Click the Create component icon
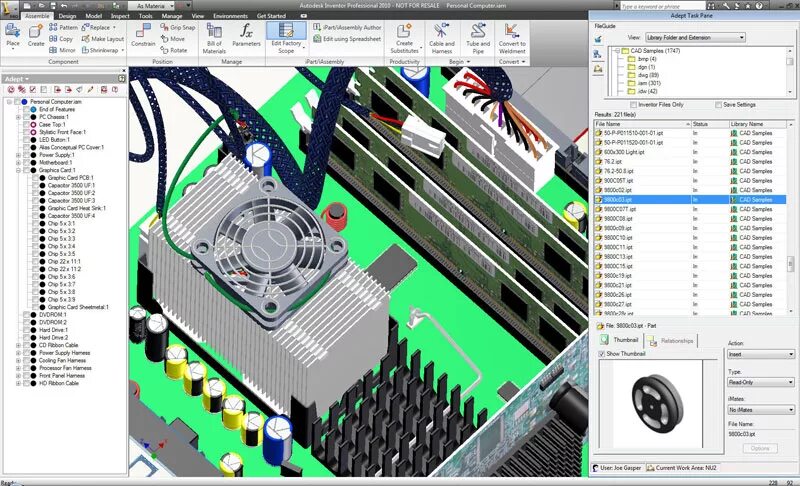 click(36, 35)
